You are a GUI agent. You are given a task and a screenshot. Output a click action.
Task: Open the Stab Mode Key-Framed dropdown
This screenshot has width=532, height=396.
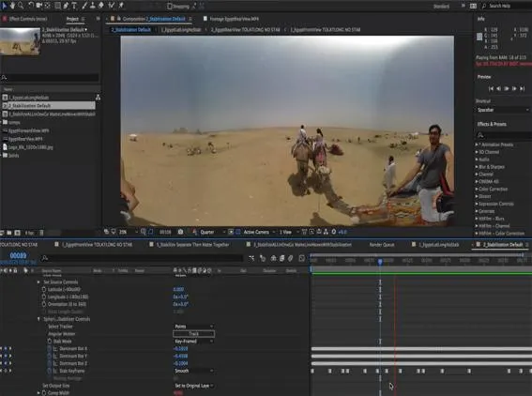193,342
